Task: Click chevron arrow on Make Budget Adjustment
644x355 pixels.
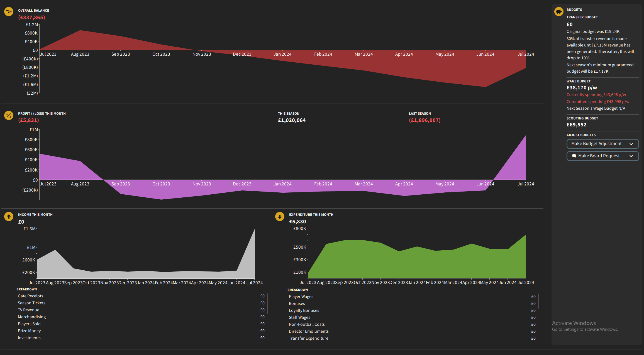Action: click(631, 144)
